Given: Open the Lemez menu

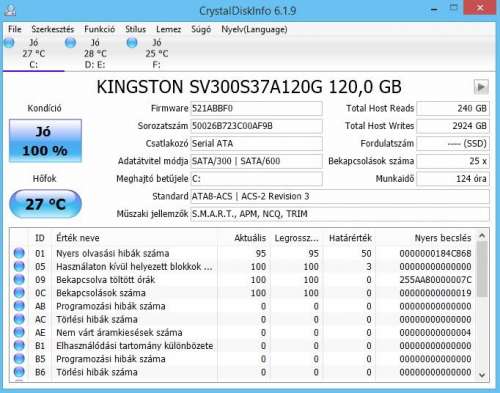Looking at the screenshot, I should point(168,29).
